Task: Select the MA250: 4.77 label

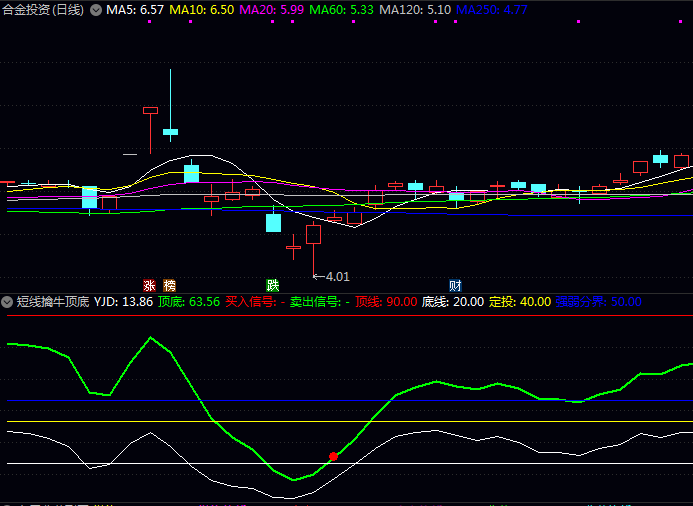Action: click(x=491, y=10)
